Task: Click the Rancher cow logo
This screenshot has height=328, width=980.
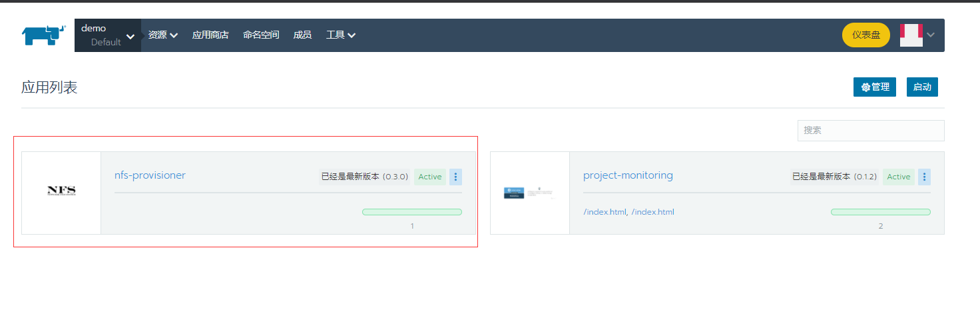Action: point(44,35)
